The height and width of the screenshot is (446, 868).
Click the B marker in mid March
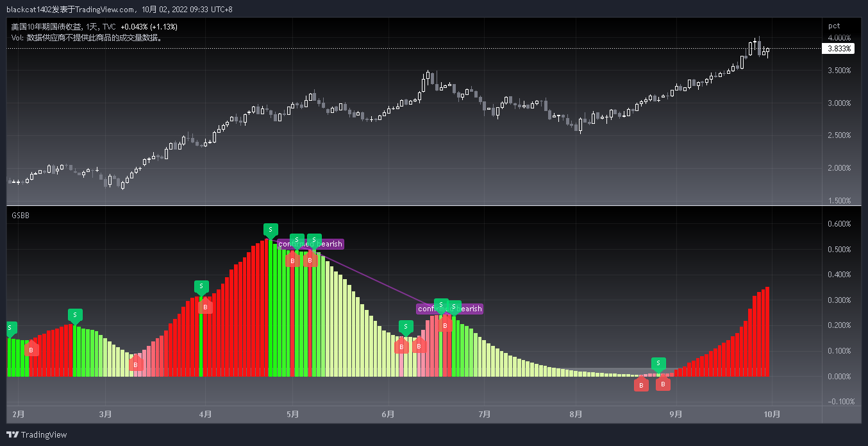(136, 364)
